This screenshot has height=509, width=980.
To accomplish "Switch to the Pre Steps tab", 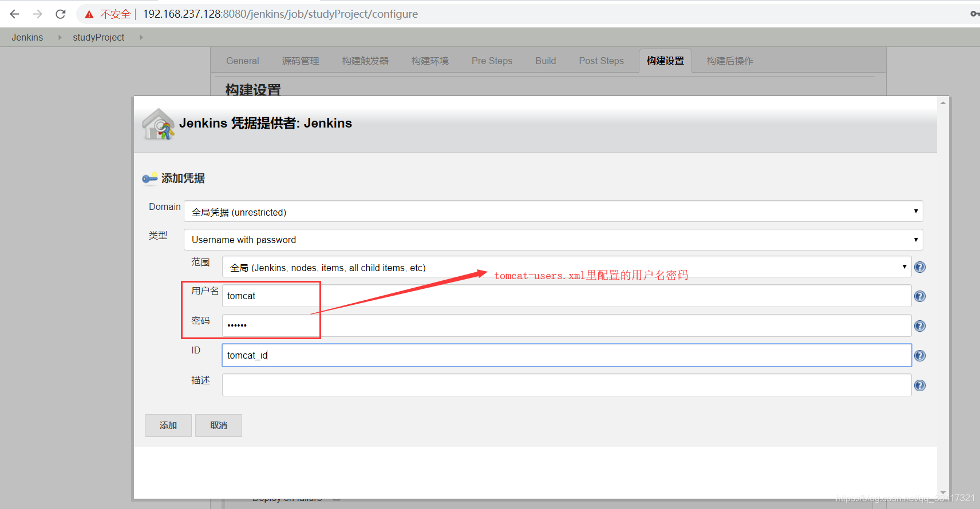I will click(x=492, y=61).
